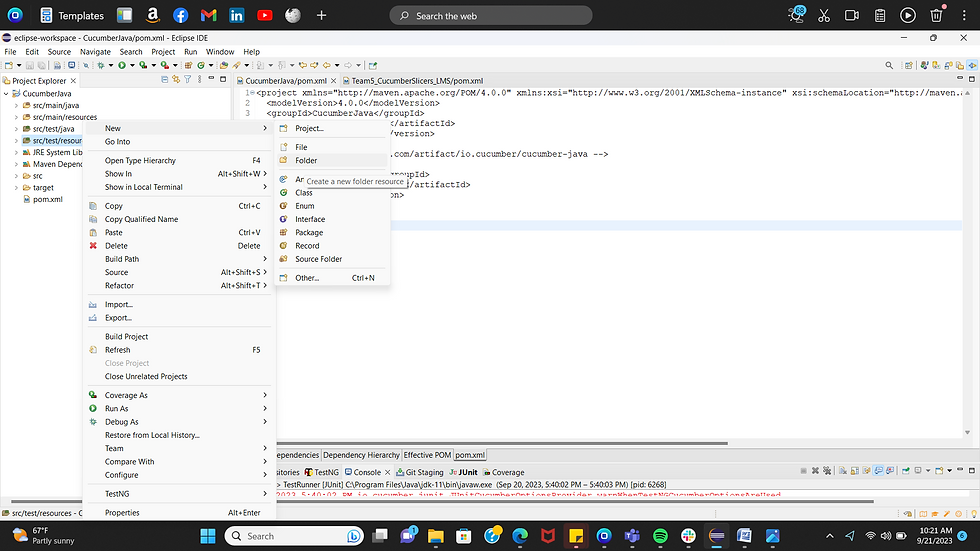This screenshot has height=551, width=980.
Task: Click Collapse All in Project Explorer
Action: point(164,79)
